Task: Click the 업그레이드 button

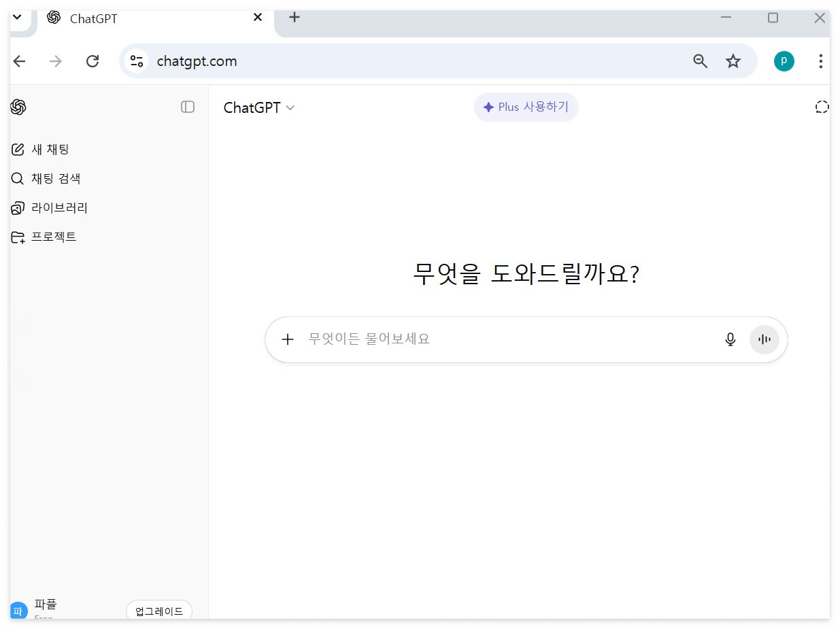Action: [158, 610]
